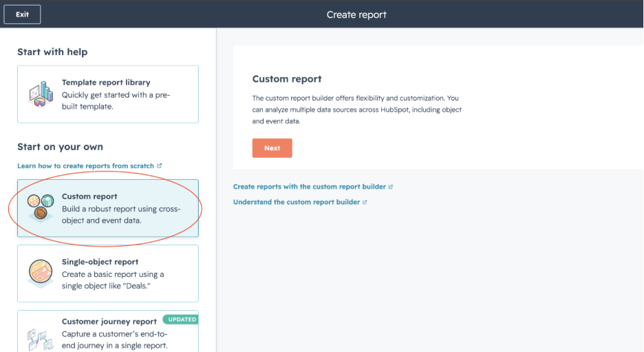Image resolution: width=644 pixels, height=352 pixels.
Task: Click the Custom report circles icon
Action: pyautogui.click(x=40, y=207)
